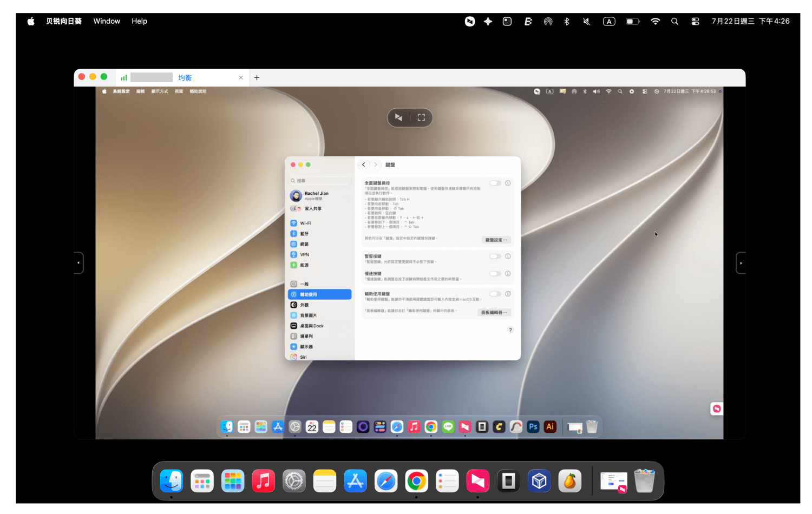Go back with the left chevron
The image size is (812, 514).
click(364, 164)
